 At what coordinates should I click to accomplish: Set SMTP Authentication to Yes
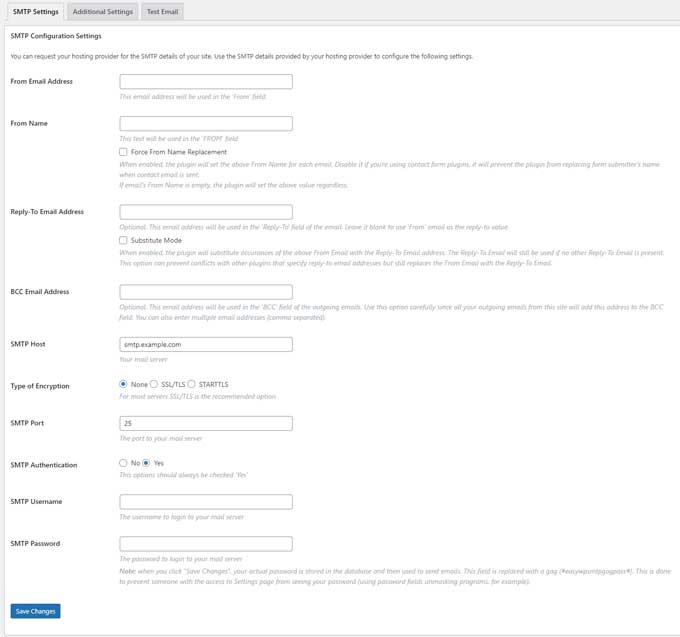tap(146, 463)
